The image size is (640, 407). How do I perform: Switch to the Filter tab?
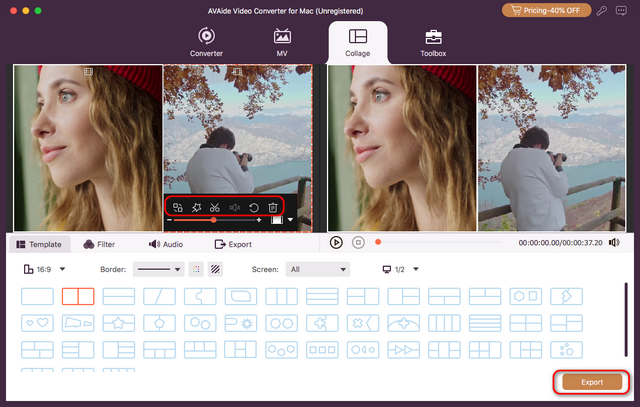pos(99,244)
